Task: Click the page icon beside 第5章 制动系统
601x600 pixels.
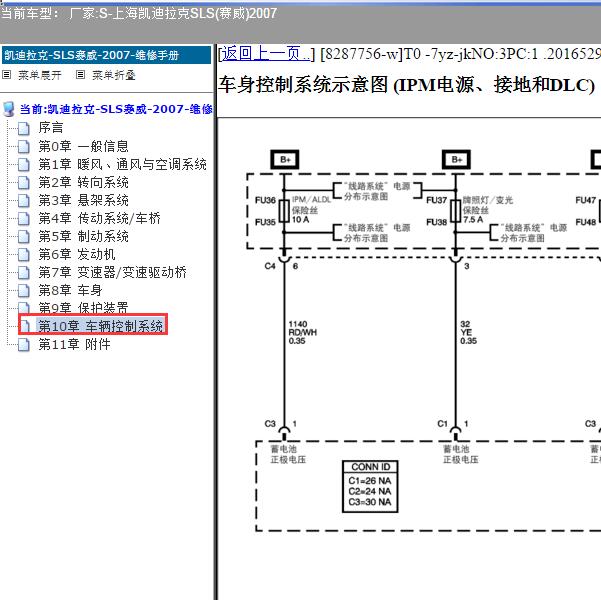Action: point(24,237)
